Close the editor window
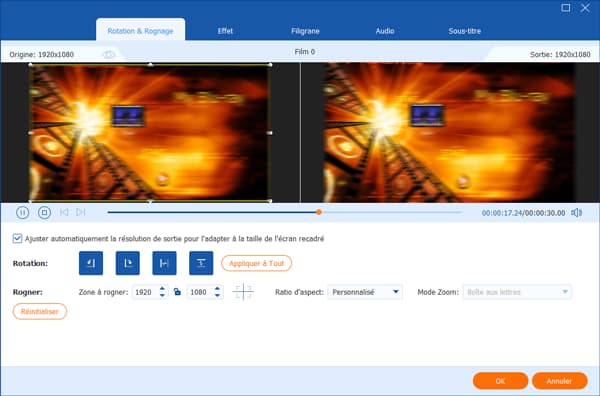 coord(585,8)
